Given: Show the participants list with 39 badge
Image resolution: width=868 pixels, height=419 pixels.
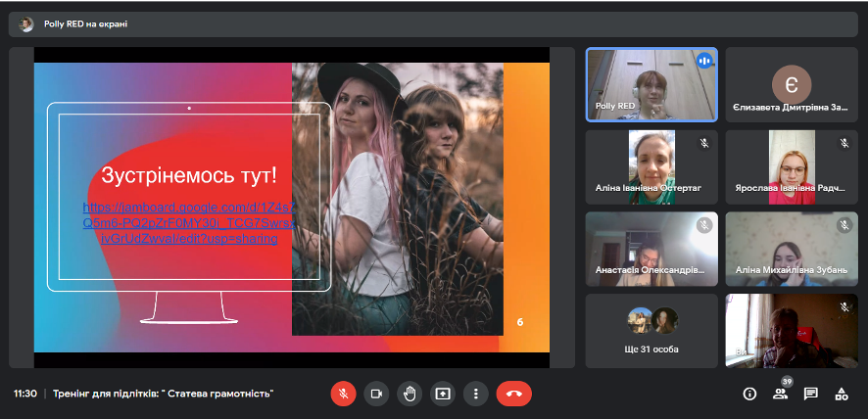Looking at the screenshot, I should 781,394.
